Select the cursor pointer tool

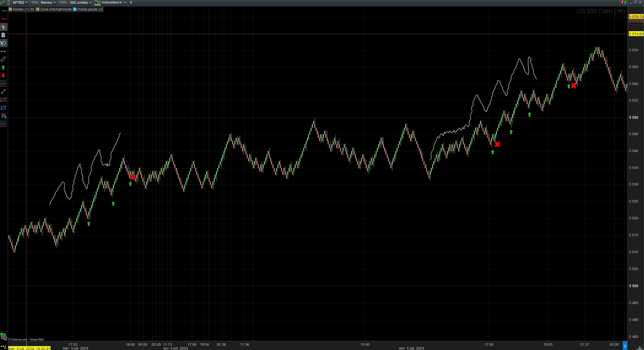pos(3,27)
